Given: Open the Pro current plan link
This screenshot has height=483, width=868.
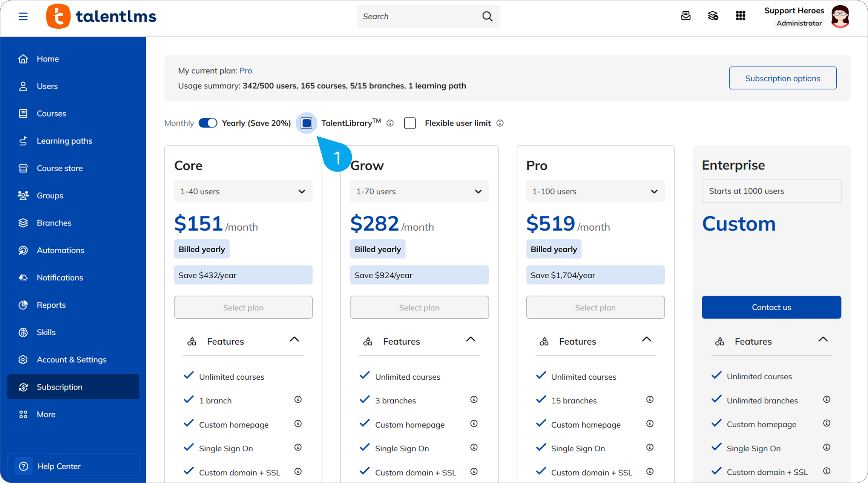Looking at the screenshot, I should point(246,71).
